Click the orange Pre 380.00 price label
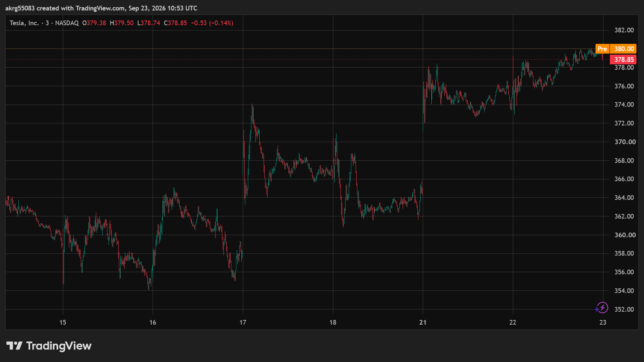This screenshot has height=362, width=644. tap(616, 49)
